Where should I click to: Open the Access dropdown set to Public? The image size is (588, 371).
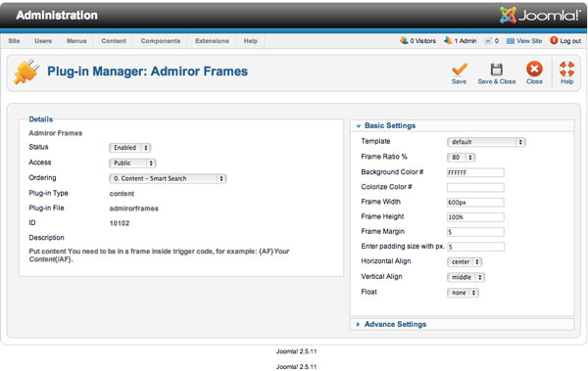point(132,163)
